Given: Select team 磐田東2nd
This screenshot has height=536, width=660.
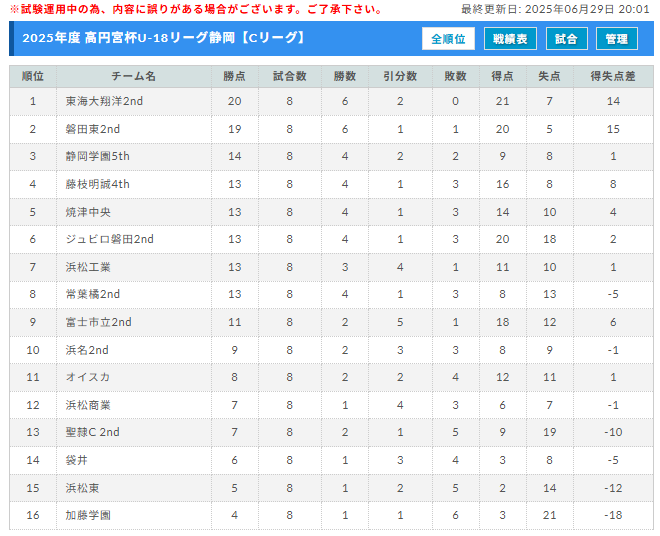Looking at the screenshot, I should point(93,129).
